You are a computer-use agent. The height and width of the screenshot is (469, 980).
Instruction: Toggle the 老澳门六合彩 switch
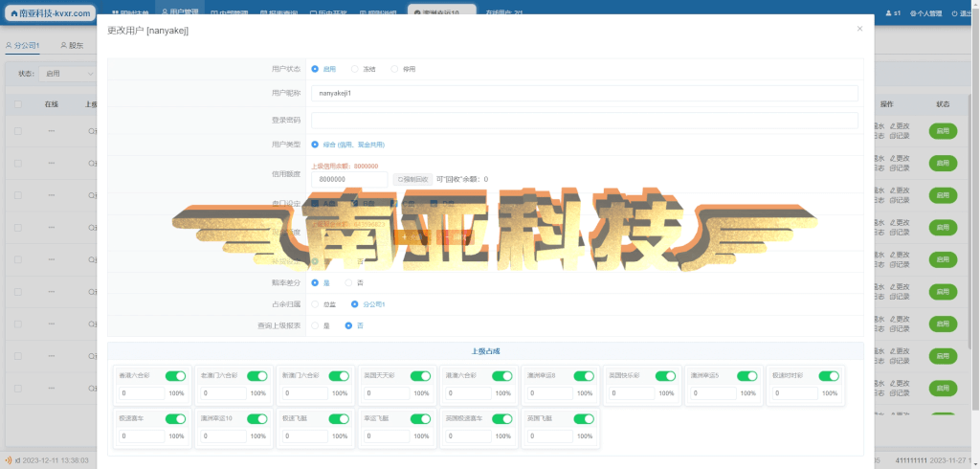click(257, 376)
